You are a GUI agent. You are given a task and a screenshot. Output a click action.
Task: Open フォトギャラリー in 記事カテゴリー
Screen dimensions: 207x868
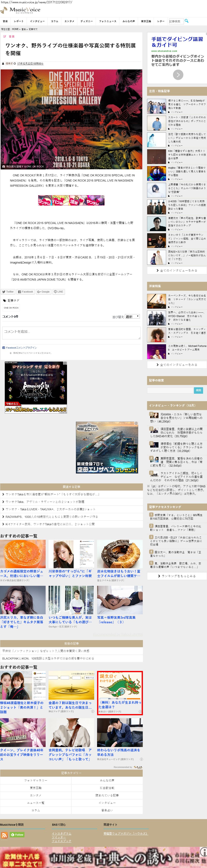pos(36,780)
